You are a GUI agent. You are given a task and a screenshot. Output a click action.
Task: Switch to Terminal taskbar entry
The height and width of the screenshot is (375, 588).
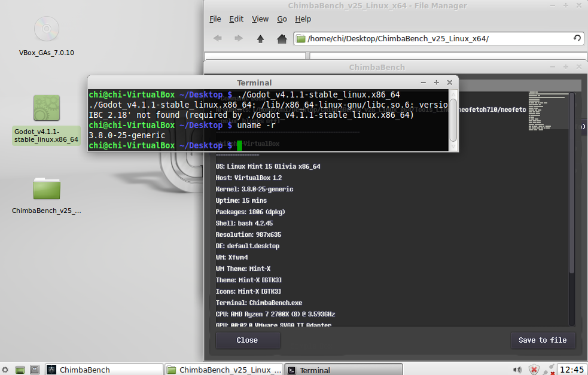click(x=343, y=370)
